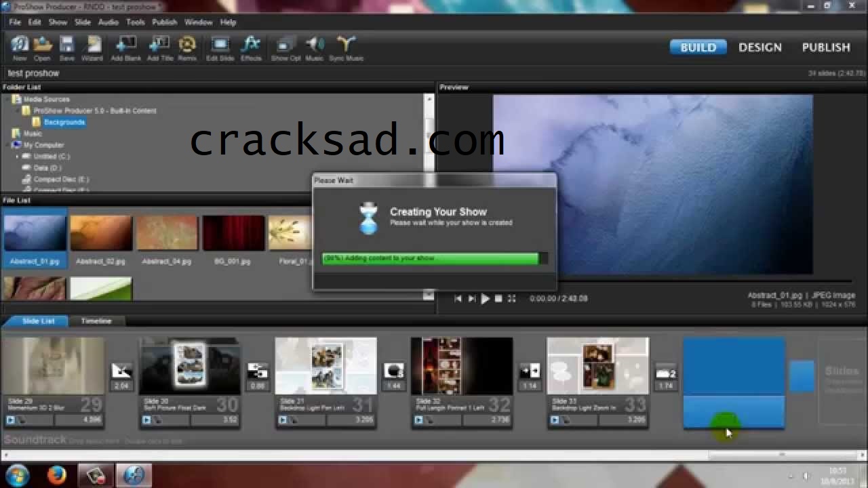This screenshot has width=868, height=488.
Task: Expand the Untitled (C:) drive node
Action: point(18,157)
